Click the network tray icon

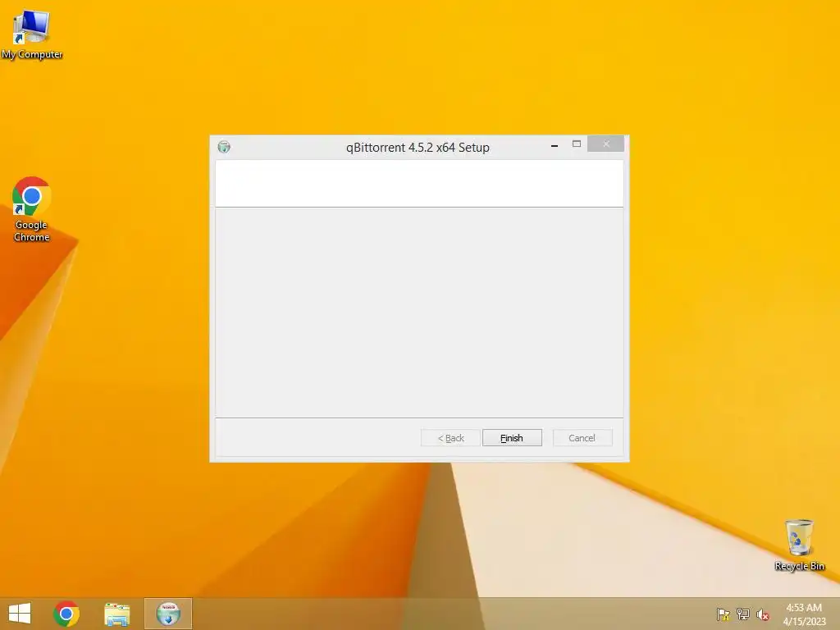coord(743,614)
